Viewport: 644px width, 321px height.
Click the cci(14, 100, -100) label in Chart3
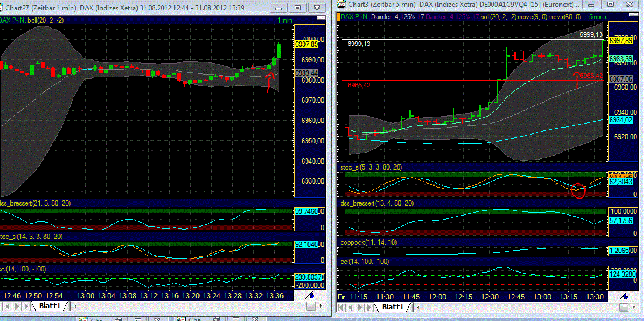point(364,261)
